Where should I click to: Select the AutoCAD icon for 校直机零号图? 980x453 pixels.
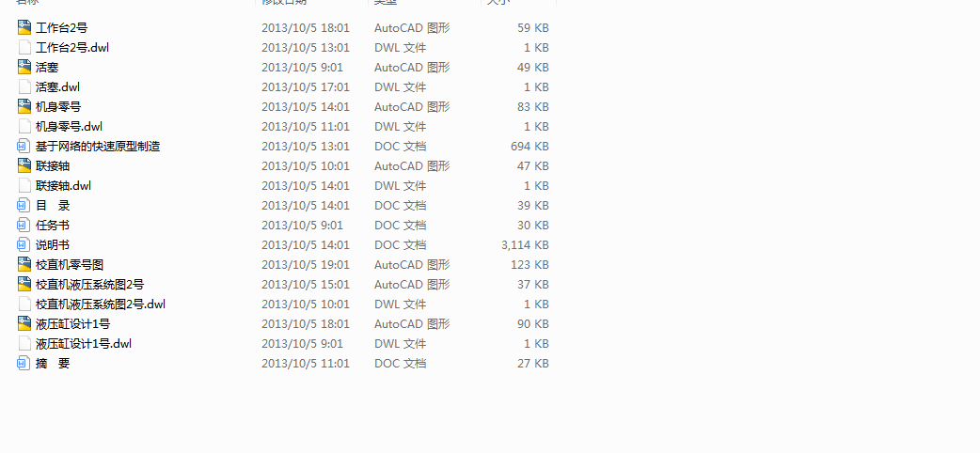click(x=24, y=265)
